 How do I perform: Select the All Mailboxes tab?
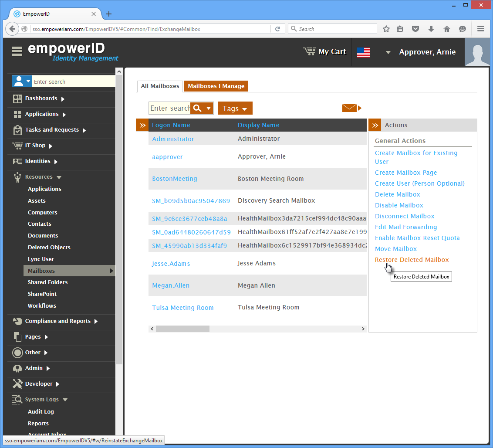[160, 86]
